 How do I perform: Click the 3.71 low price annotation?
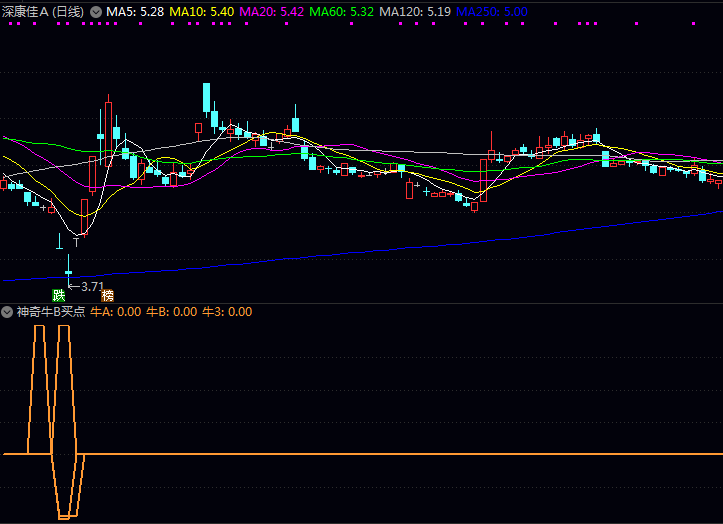[90, 287]
